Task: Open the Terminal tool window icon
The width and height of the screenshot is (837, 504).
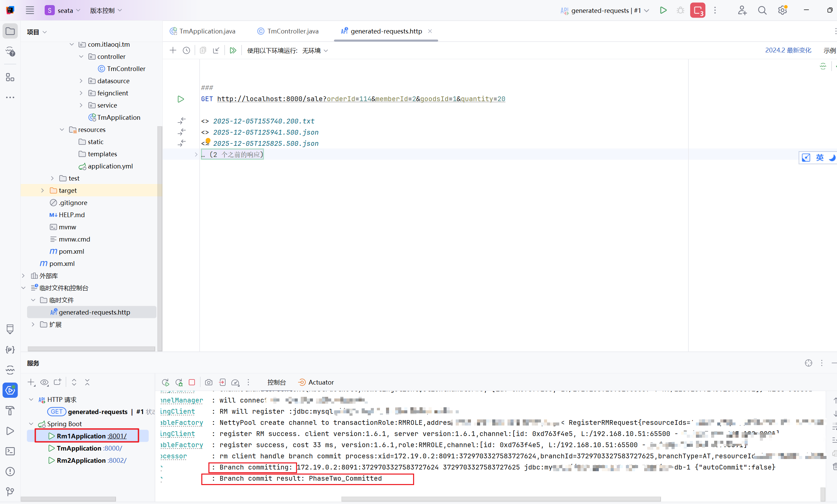Action: pos(10,451)
